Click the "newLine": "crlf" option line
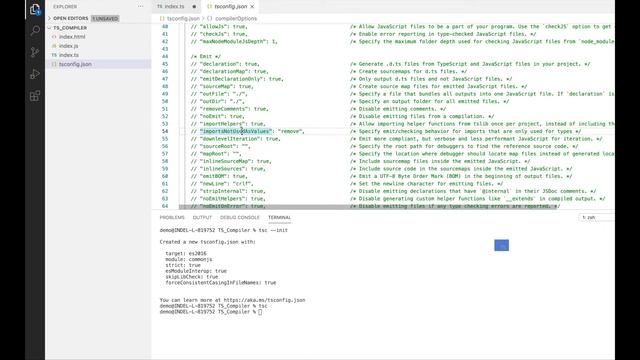Screen dimensions: 640x360 click(x=222, y=184)
